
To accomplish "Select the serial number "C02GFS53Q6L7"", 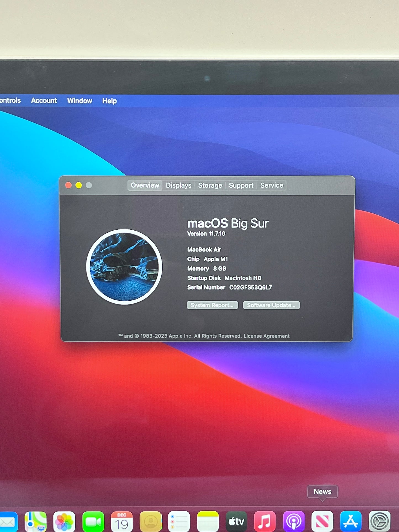I will click(x=250, y=287).
